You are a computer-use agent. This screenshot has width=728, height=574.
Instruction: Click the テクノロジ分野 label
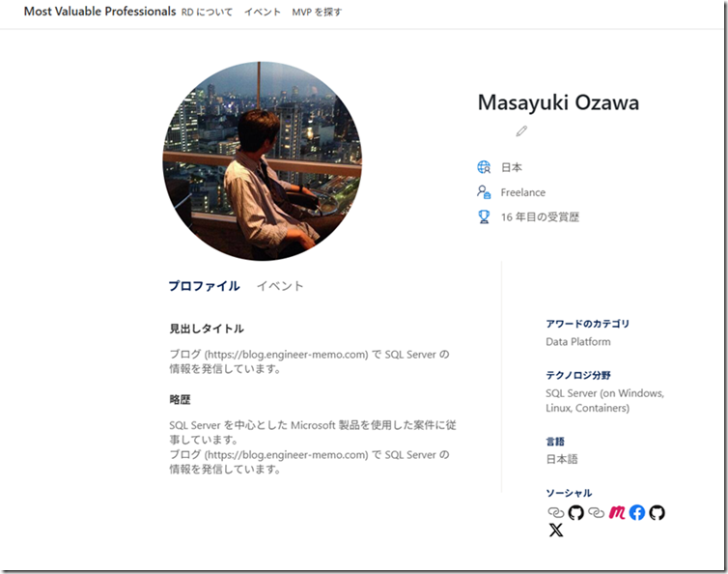pyautogui.click(x=578, y=375)
